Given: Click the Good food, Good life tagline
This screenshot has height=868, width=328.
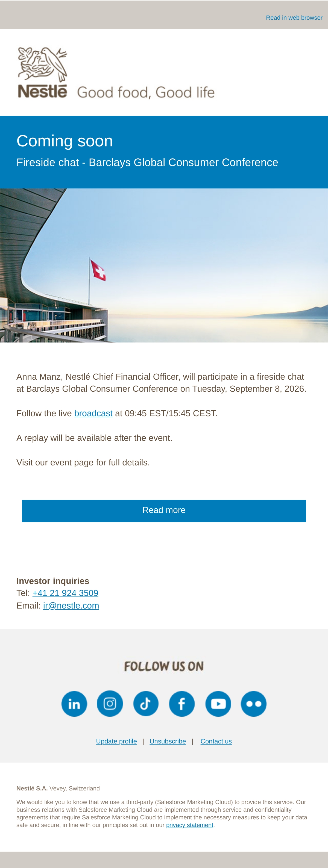Looking at the screenshot, I should 146,92.
